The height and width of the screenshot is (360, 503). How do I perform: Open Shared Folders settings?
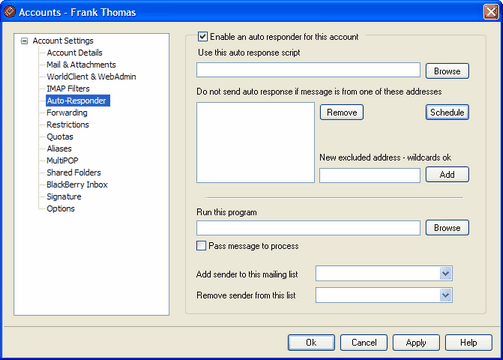[74, 173]
